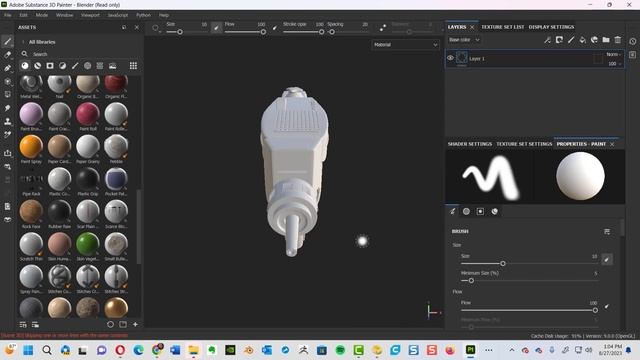This screenshot has height=360, width=640.
Task: Toggle alpha properties tab under preview
Action: coord(466,211)
